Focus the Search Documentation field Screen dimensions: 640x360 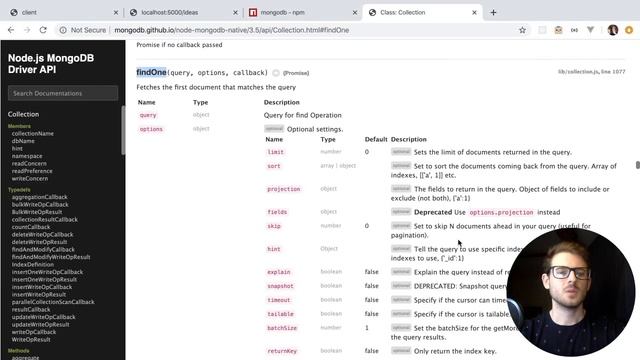pyautogui.click(x=63, y=93)
